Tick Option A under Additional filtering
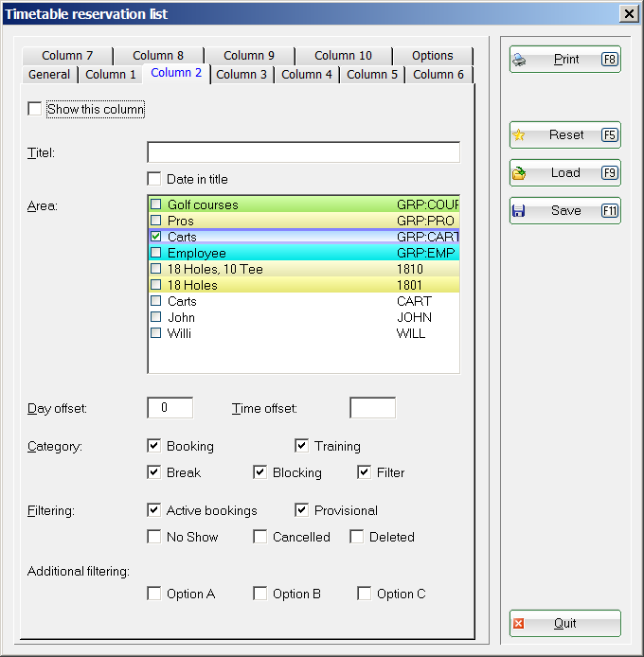This screenshot has height=657, width=644. pos(154,594)
